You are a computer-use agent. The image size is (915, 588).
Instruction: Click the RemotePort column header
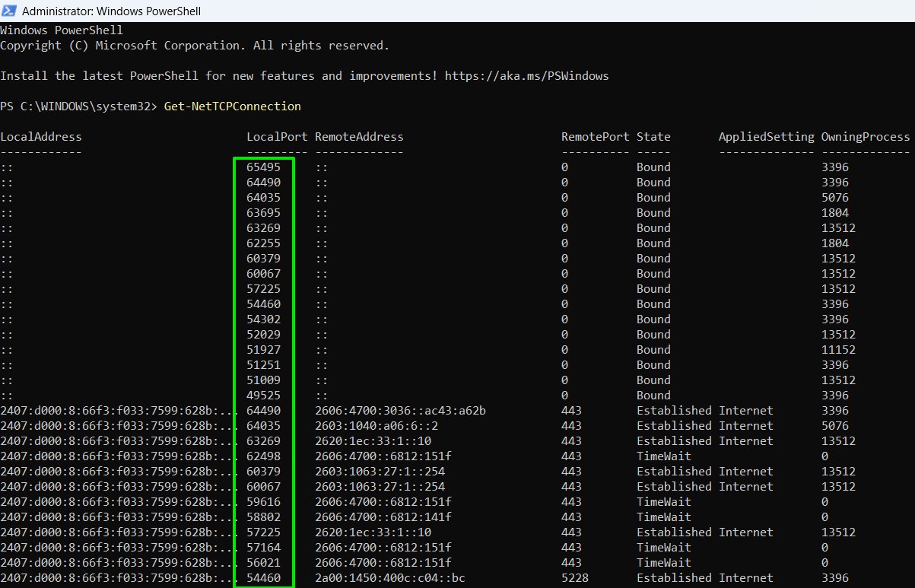tap(595, 136)
